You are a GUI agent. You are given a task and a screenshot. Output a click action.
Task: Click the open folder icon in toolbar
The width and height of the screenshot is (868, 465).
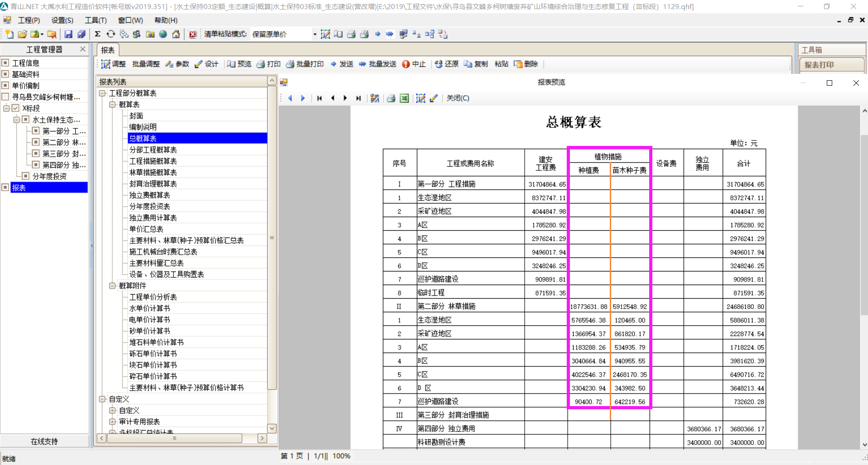tap(22, 34)
